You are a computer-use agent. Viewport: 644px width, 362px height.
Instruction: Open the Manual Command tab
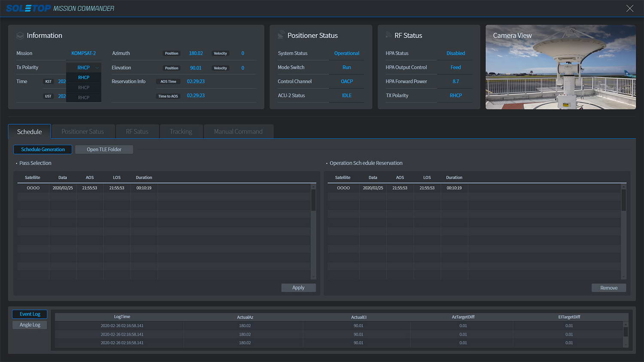(x=238, y=132)
